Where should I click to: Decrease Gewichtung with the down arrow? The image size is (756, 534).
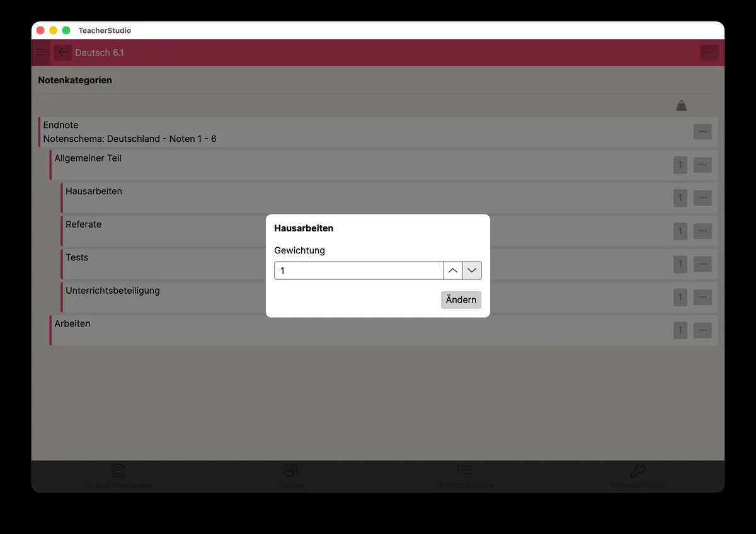pyautogui.click(x=472, y=270)
